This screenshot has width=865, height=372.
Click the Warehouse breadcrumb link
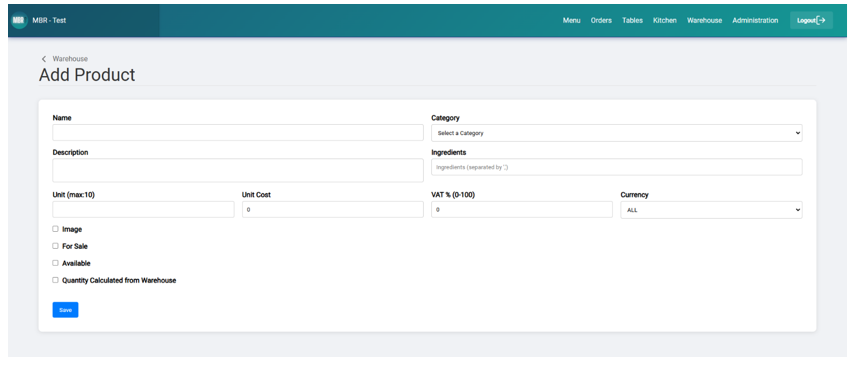70,59
